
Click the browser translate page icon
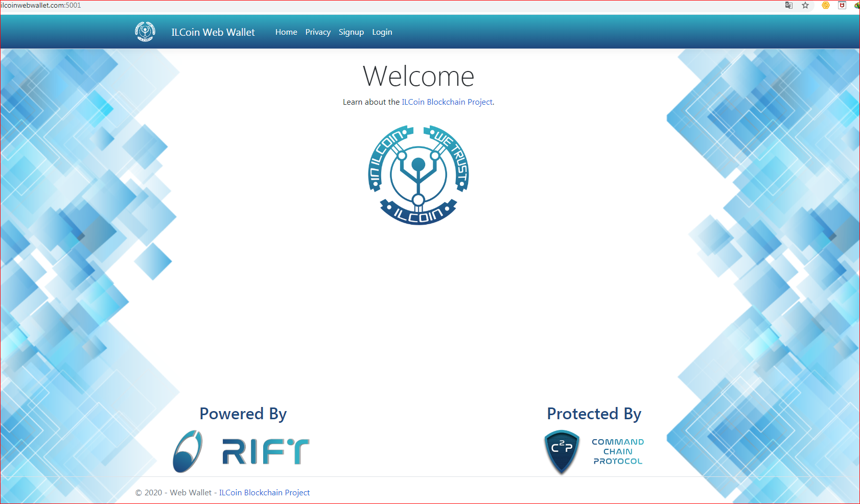pos(789,5)
